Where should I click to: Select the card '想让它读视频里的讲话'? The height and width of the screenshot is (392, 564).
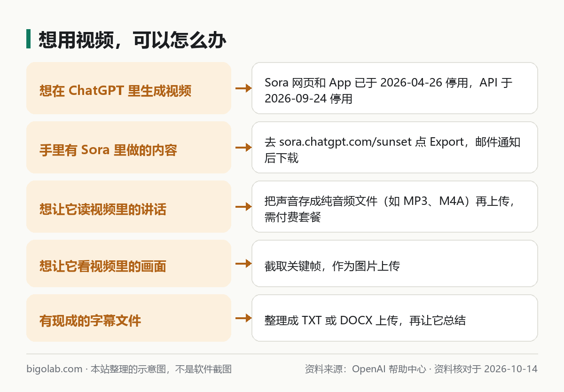click(129, 206)
